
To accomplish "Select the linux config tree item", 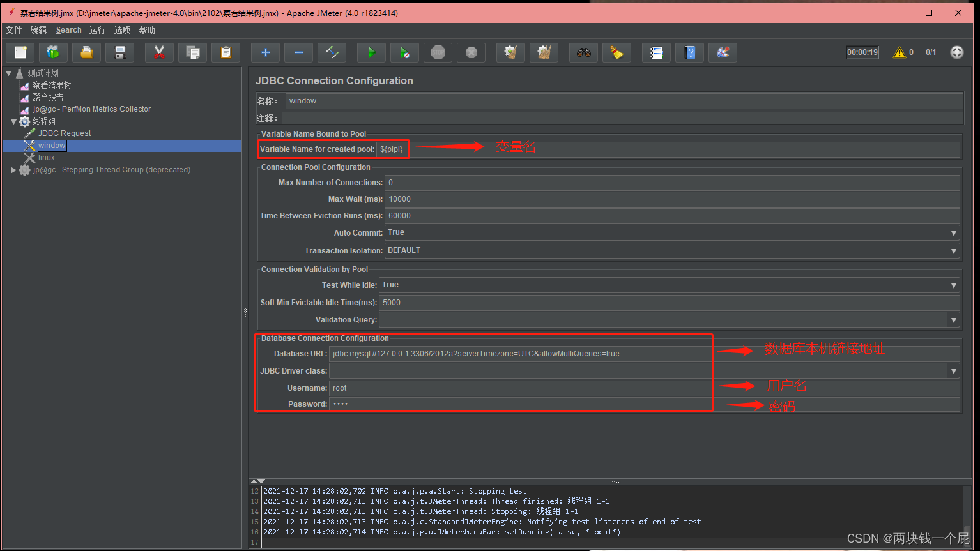I will (46, 158).
